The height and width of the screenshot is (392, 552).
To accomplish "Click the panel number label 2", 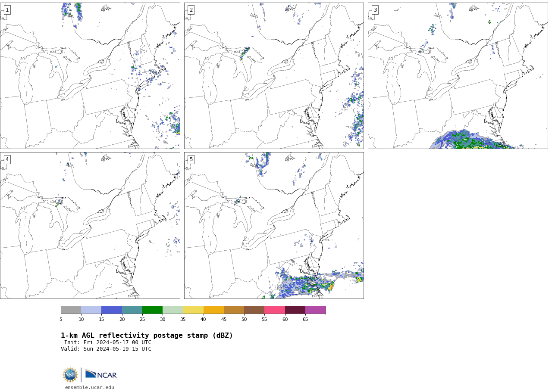I will coord(191,10).
